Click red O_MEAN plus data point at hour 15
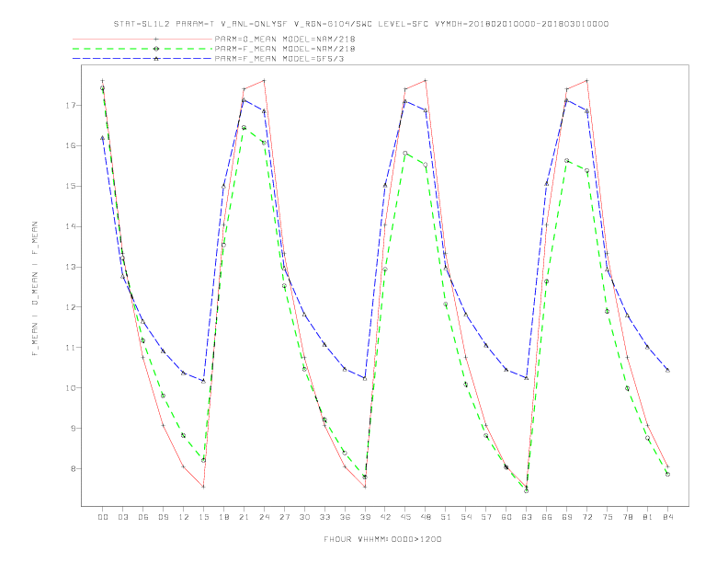 (x=203, y=487)
